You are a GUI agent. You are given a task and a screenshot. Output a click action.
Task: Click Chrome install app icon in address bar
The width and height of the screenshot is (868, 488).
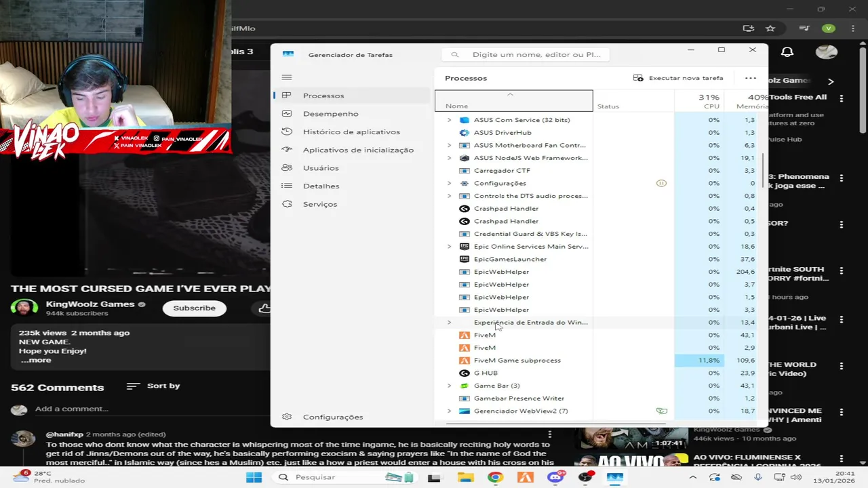(749, 28)
